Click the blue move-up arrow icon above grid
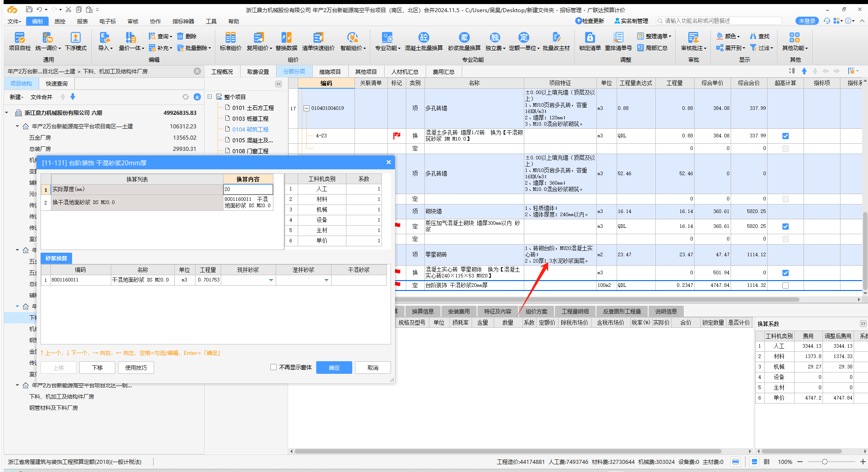 tap(804, 71)
